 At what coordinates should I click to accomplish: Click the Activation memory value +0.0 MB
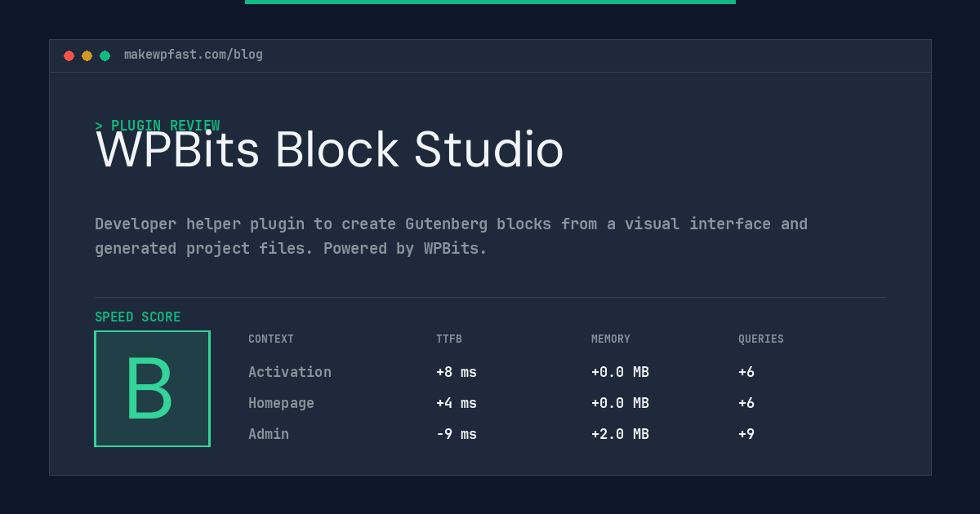[620, 372]
